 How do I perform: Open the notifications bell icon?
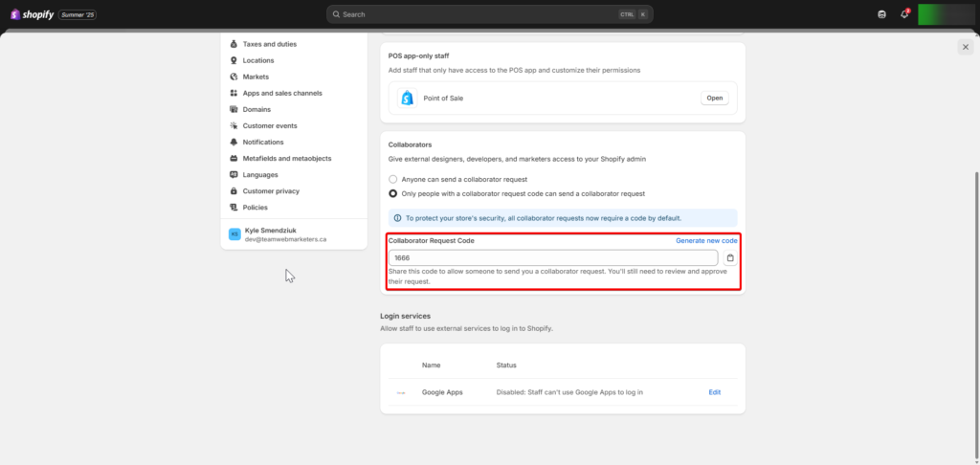tap(904, 14)
